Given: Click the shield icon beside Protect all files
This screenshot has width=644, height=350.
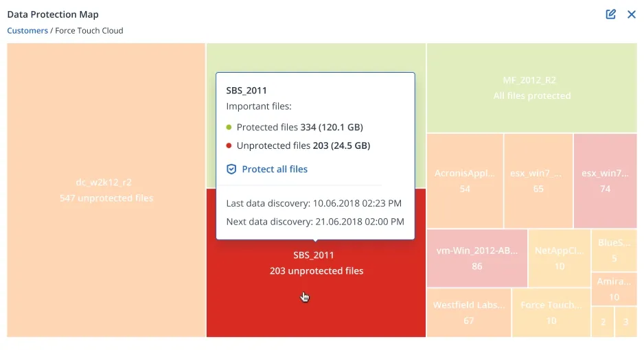Looking at the screenshot, I should [x=231, y=169].
